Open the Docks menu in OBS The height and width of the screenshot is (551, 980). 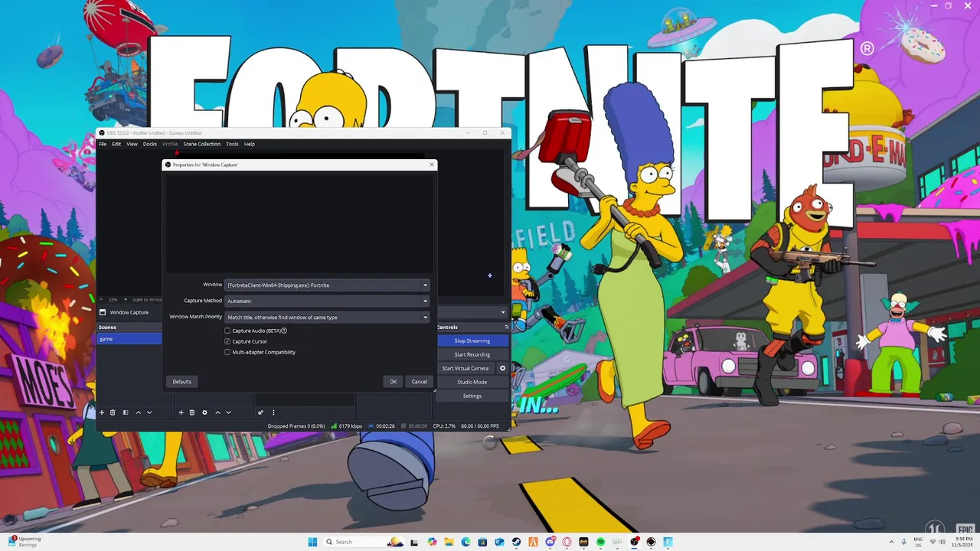(150, 144)
